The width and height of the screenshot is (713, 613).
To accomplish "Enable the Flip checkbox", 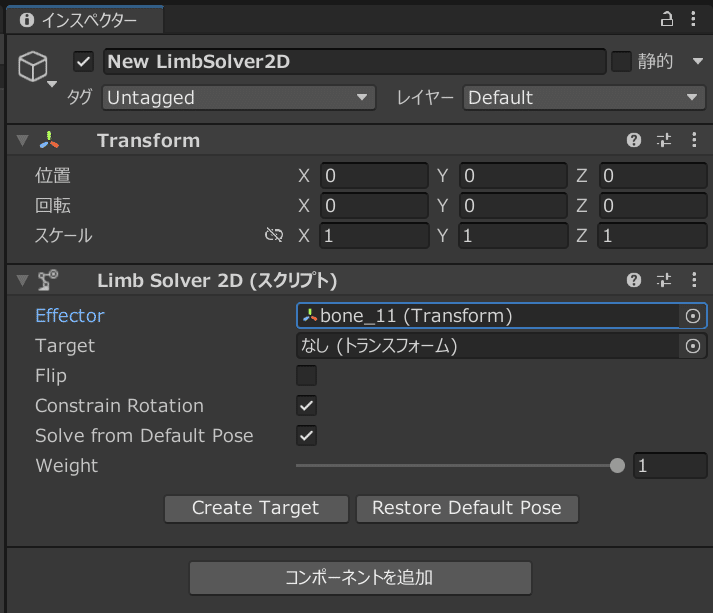I will (x=306, y=376).
